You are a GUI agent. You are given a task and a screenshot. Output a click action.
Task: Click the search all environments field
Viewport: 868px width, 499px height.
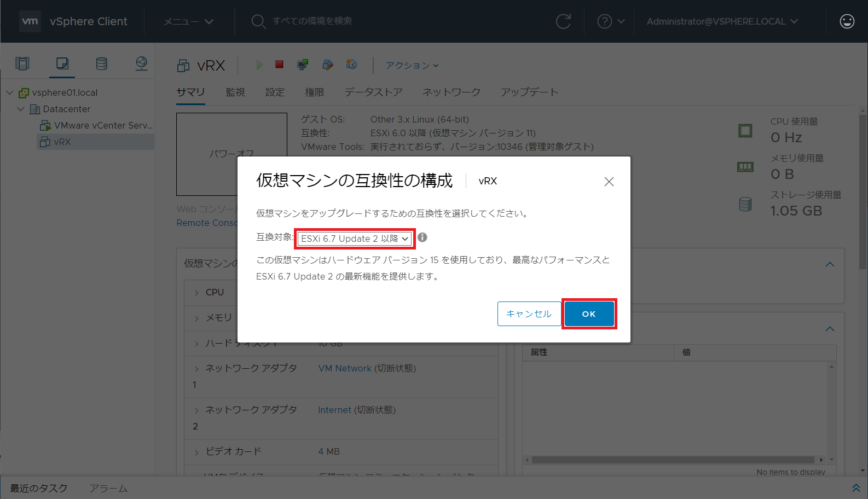(313, 21)
